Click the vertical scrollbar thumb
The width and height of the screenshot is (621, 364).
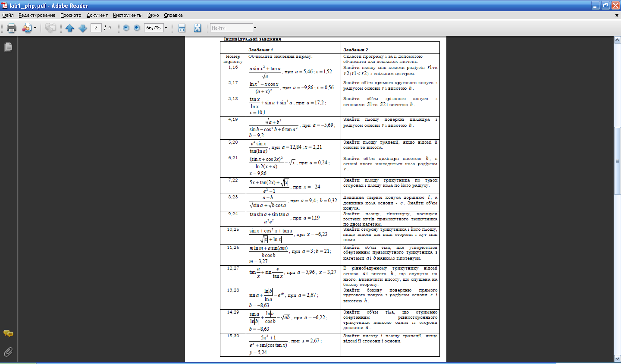pos(617,161)
